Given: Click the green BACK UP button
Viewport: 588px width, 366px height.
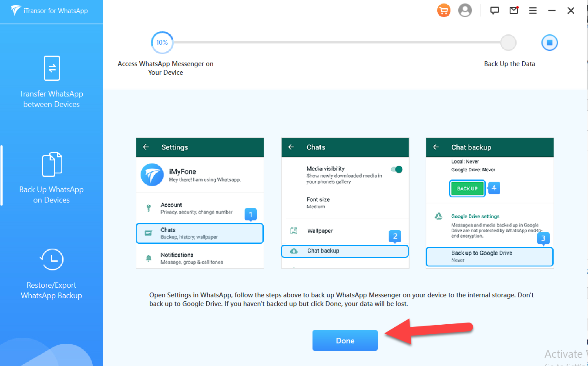Looking at the screenshot, I should tap(467, 189).
